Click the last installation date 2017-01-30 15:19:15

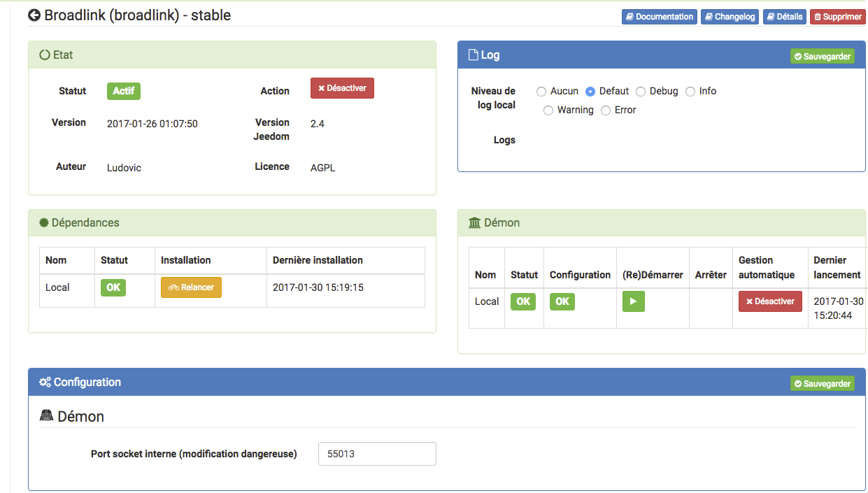tap(318, 287)
